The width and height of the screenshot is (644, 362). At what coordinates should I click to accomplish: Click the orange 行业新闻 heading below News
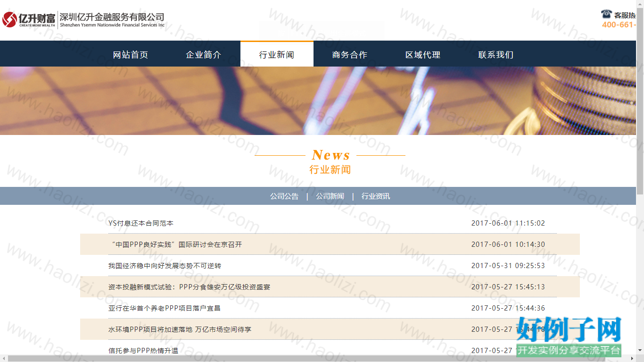pyautogui.click(x=330, y=169)
